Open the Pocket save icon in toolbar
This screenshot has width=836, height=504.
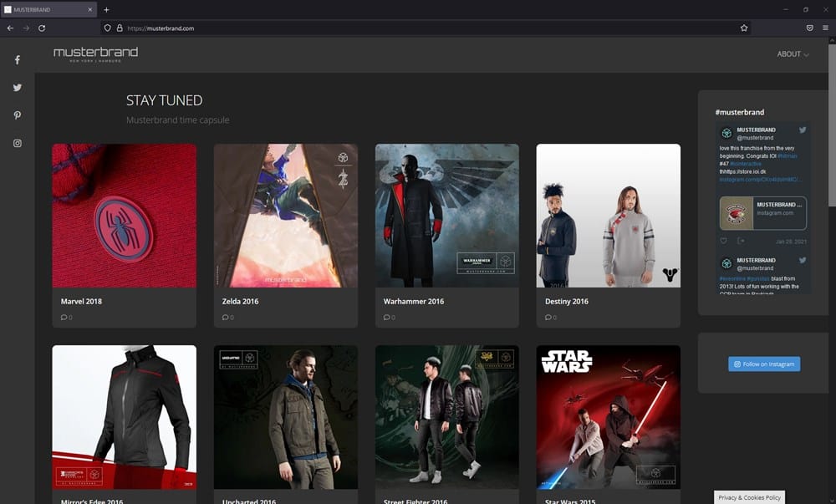tap(809, 28)
